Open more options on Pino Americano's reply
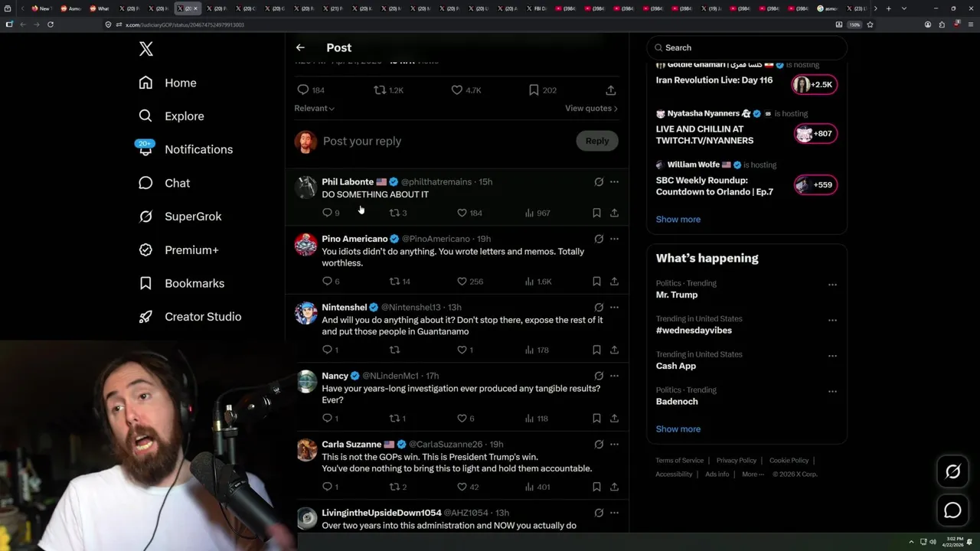The image size is (980, 551). [x=614, y=239]
